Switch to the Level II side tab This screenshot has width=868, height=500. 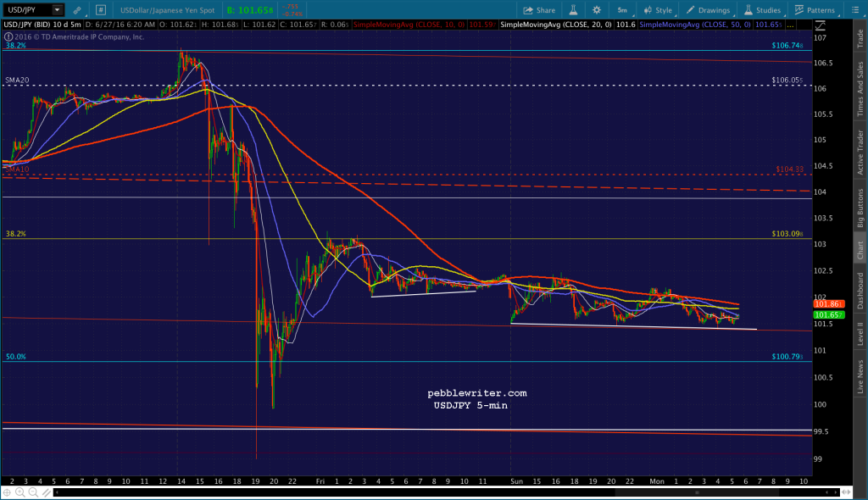(860, 336)
